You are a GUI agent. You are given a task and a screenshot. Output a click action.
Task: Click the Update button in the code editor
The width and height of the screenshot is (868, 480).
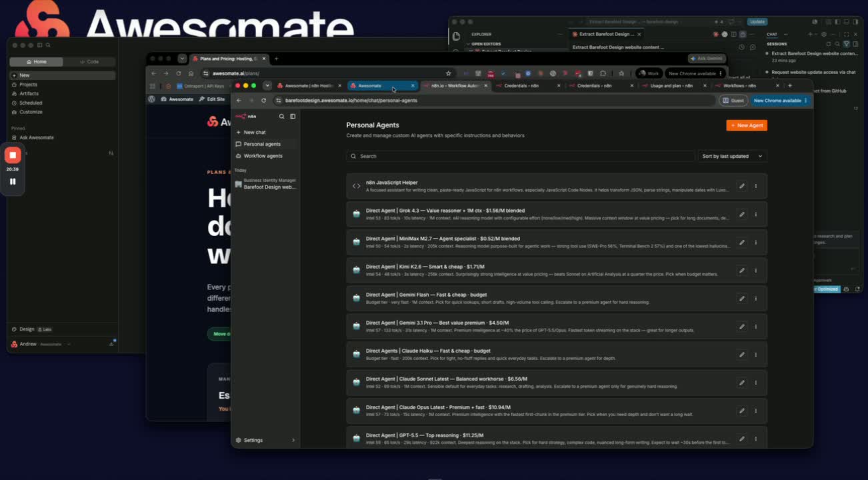[x=757, y=22]
